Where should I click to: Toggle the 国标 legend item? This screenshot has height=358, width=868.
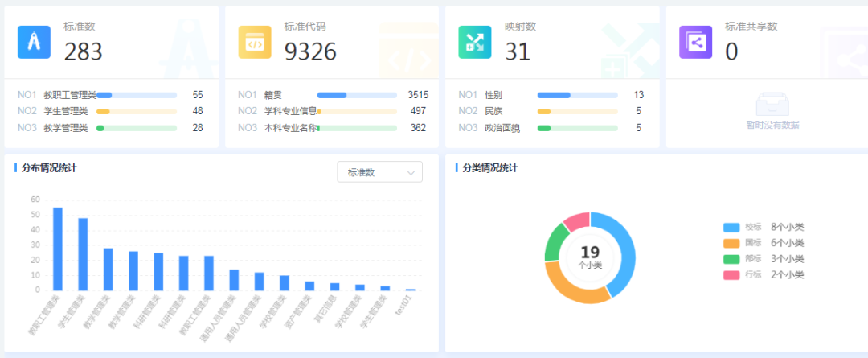pos(752,243)
